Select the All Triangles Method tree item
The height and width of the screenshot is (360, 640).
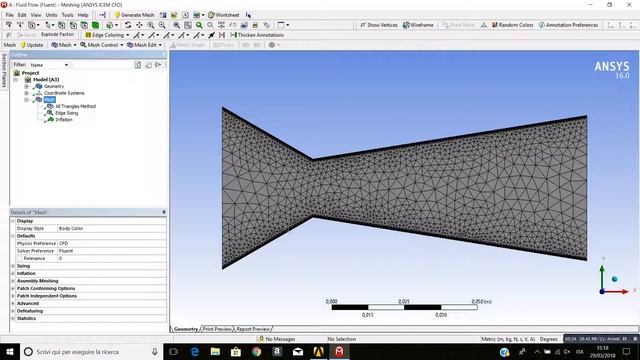point(75,106)
